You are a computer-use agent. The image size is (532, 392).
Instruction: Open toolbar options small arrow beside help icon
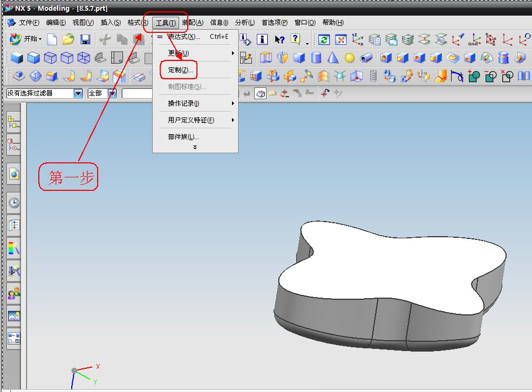tap(307, 43)
